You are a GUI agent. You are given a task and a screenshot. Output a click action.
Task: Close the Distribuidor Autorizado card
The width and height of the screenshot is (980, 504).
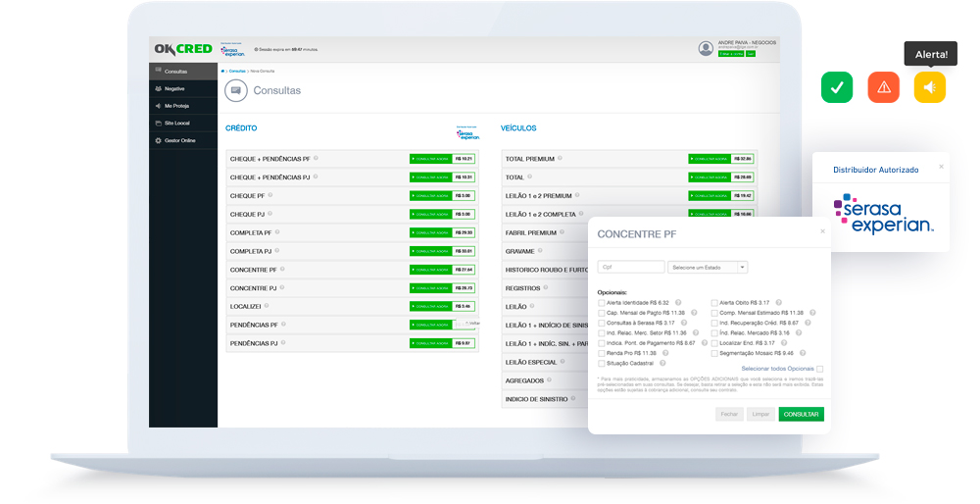point(941,167)
